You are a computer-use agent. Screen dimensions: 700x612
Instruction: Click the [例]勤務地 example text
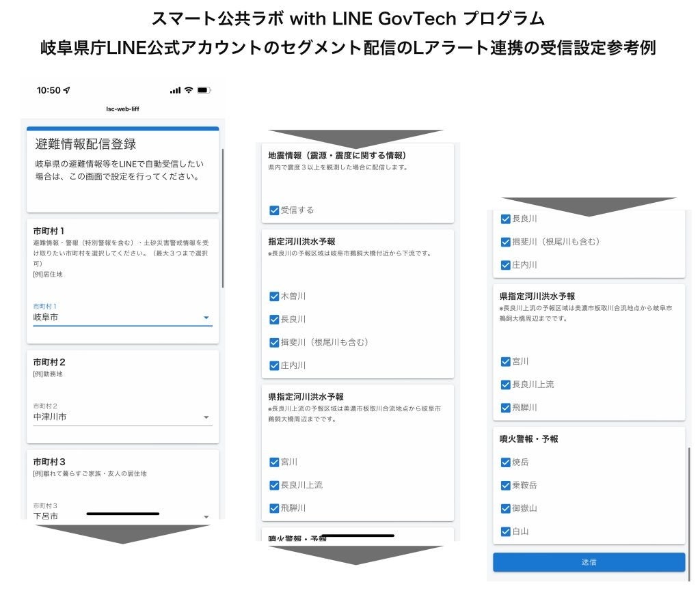pos(48,374)
